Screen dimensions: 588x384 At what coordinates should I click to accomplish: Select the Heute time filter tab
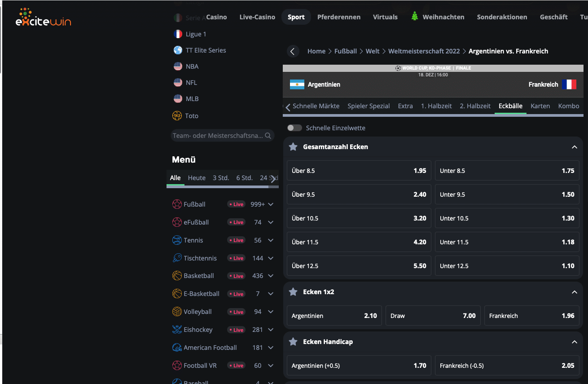pos(197,178)
